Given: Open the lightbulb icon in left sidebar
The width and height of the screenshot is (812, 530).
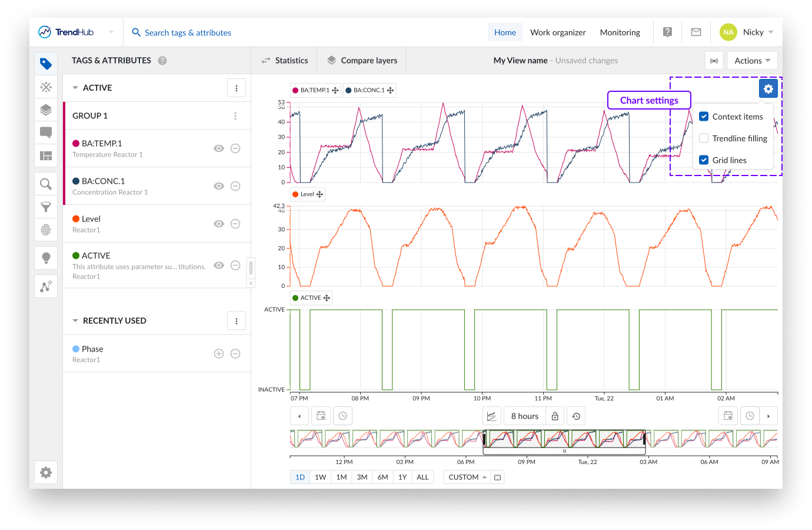Looking at the screenshot, I should point(46,258).
